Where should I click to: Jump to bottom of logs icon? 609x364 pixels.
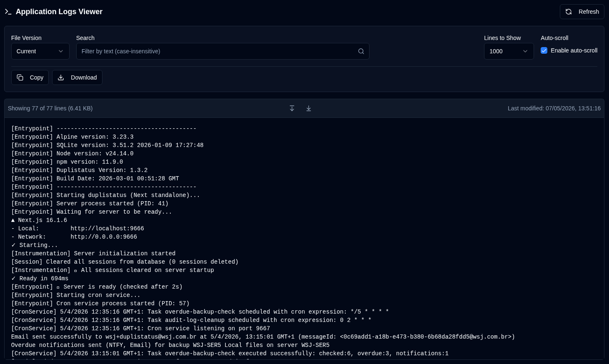coord(309,108)
